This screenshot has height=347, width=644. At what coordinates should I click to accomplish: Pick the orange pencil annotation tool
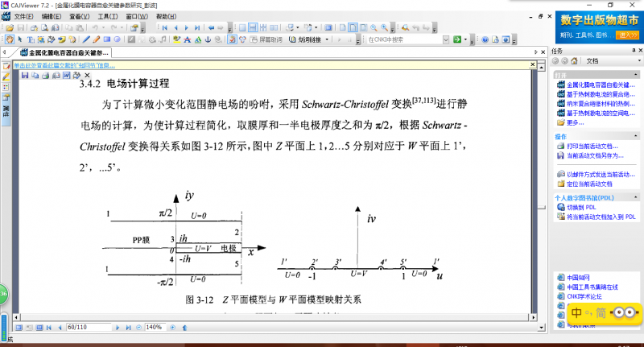(x=96, y=39)
